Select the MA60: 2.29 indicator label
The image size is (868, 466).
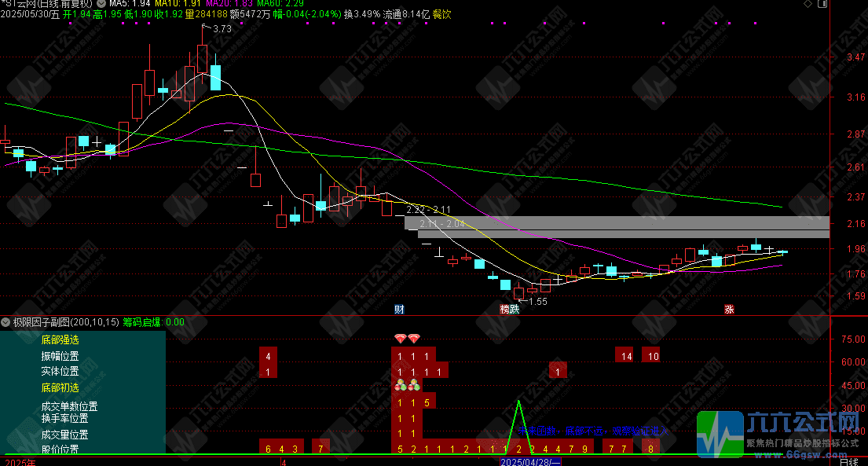(x=285, y=4)
